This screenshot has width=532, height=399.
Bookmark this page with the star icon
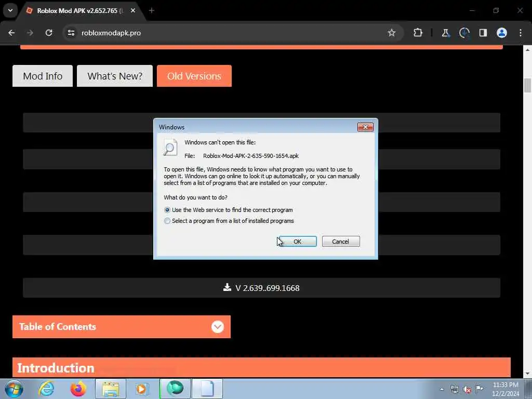tap(392, 33)
